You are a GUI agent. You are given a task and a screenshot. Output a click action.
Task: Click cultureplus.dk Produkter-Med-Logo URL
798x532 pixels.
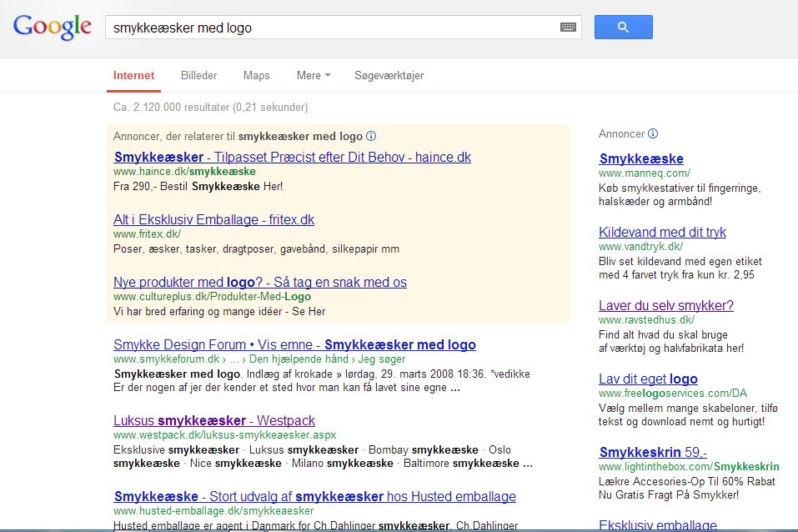212,297
